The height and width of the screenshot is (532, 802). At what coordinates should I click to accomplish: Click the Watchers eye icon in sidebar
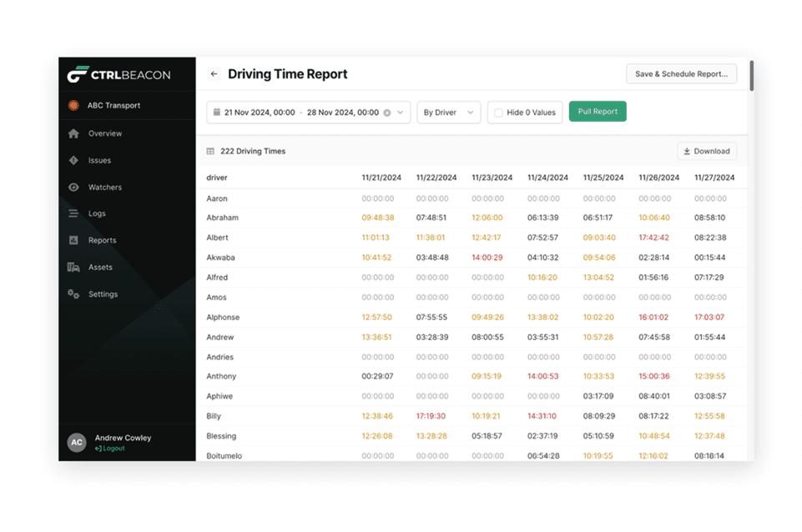click(x=73, y=188)
